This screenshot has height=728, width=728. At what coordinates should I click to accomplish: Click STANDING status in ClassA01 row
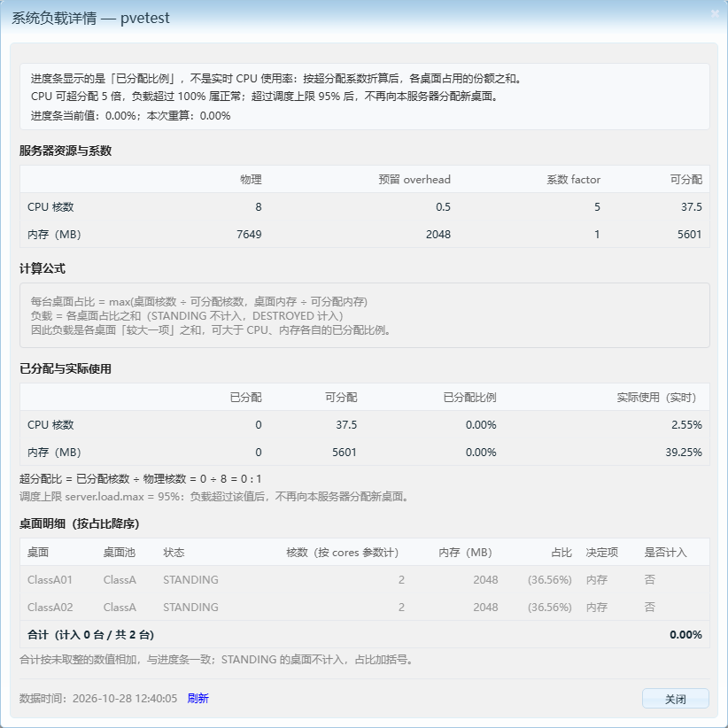coord(190,579)
